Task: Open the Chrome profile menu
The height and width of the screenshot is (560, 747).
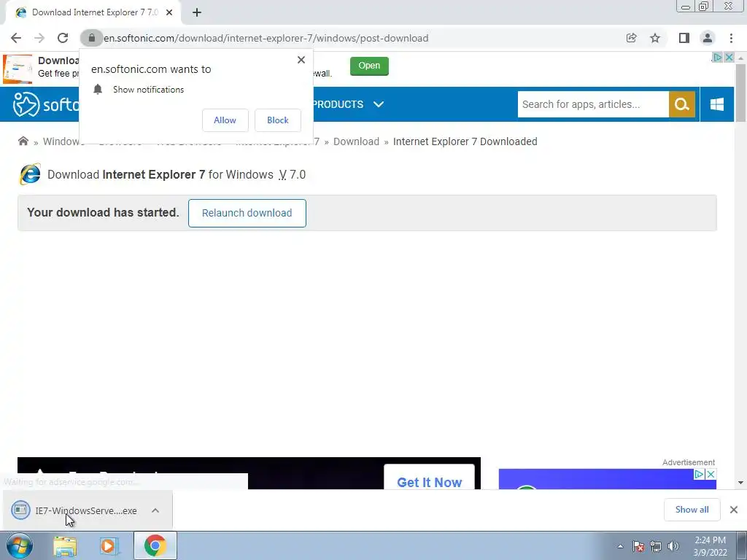Action: (708, 38)
